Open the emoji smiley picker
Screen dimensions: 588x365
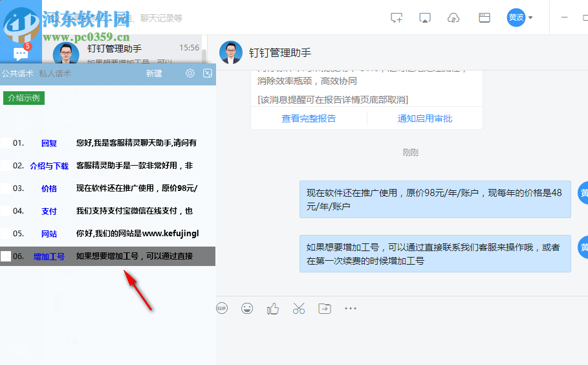pos(246,308)
